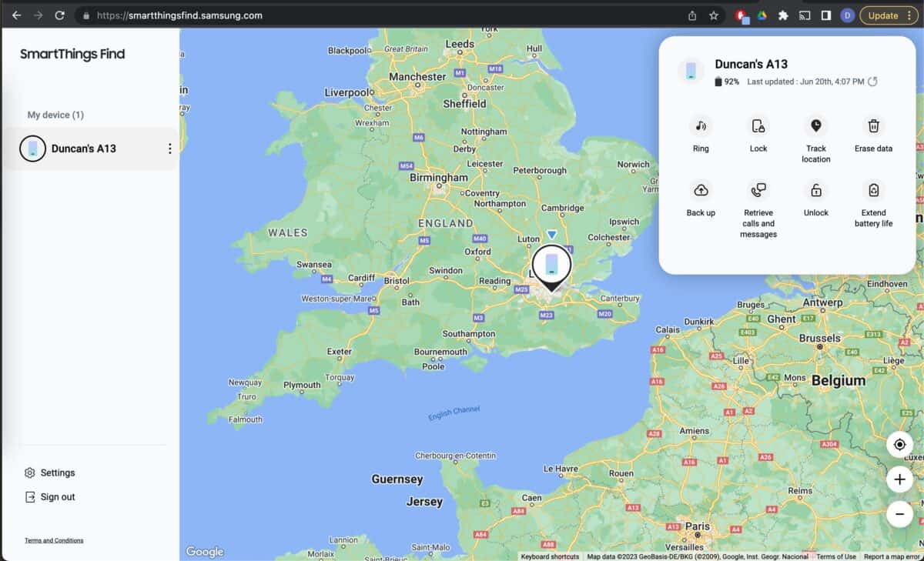Click the address bar URL
The image size is (924, 561).
179,15
